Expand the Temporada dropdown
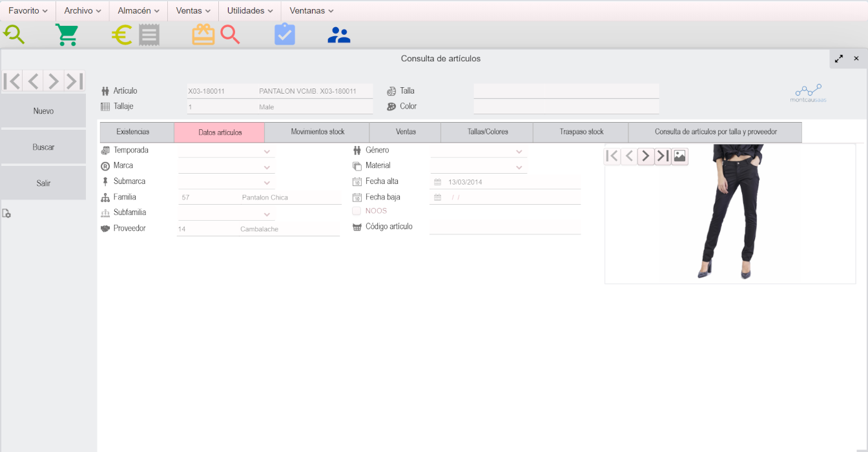This screenshot has width=868, height=452. [267, 152]
